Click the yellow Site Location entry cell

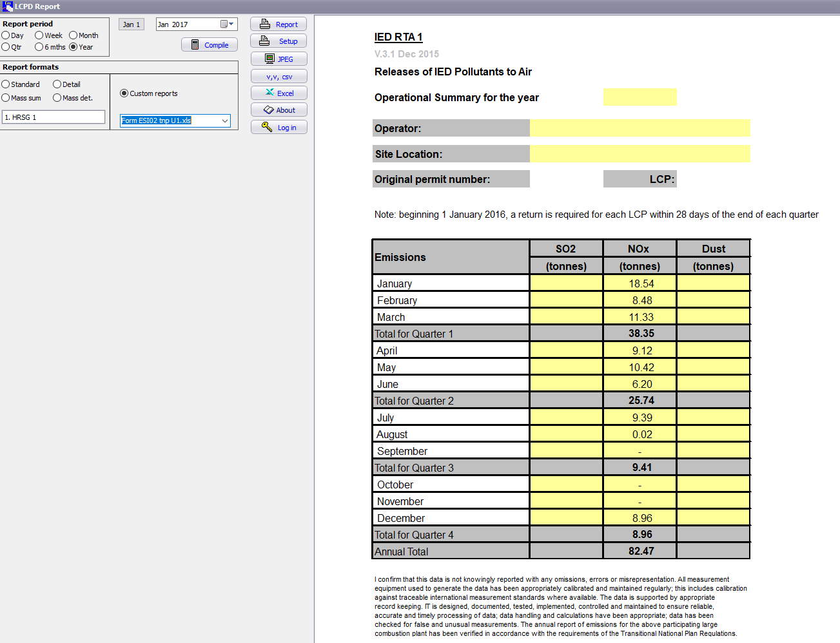(x=640, y=154)
